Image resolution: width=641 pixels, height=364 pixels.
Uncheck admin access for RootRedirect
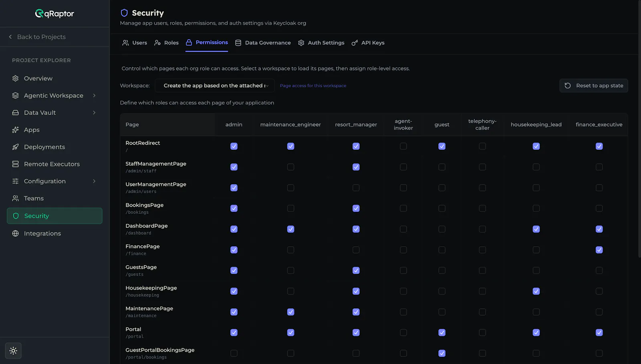(x=234, y=147)
